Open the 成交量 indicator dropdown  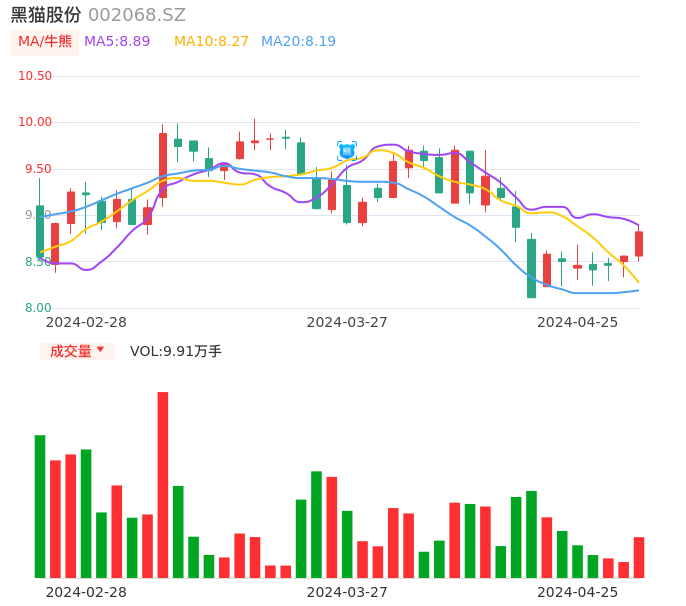(71, 351)
